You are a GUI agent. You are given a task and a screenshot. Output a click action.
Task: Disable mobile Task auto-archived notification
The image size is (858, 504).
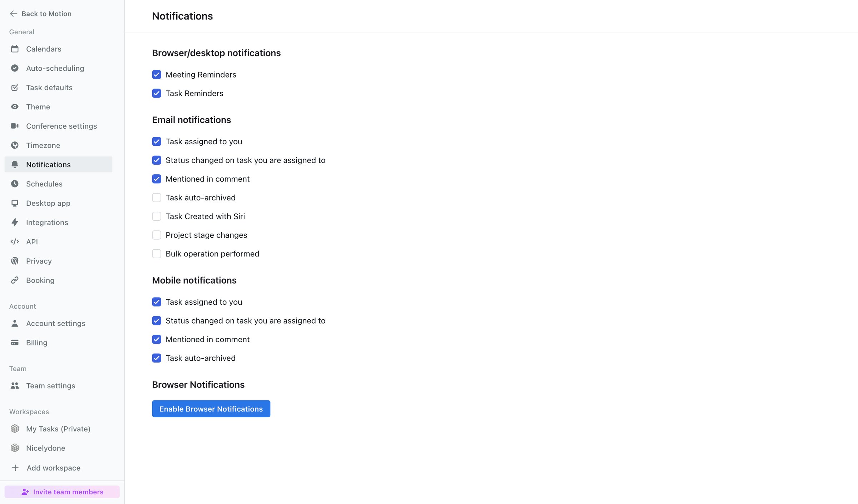(157, 358)
